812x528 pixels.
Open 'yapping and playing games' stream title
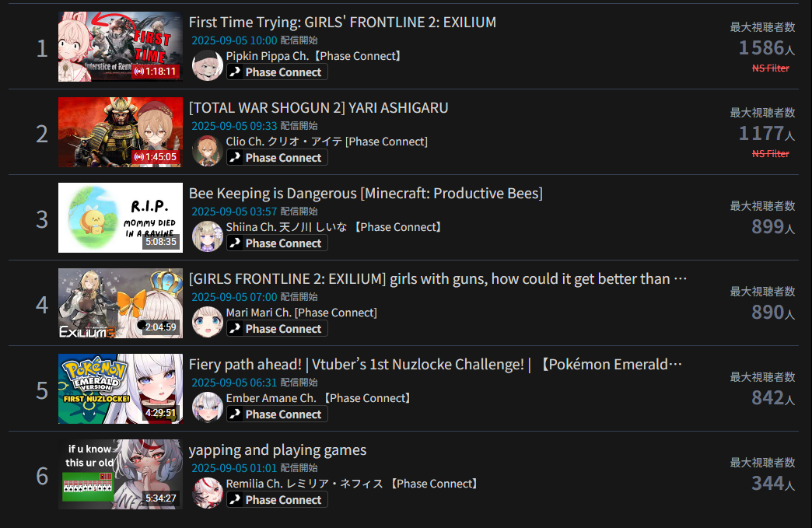coord(278,450)
